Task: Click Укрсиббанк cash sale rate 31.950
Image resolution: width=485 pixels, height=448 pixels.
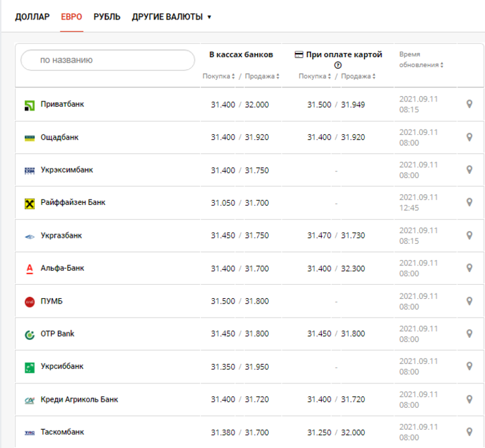Action: (x=257, y=367)
